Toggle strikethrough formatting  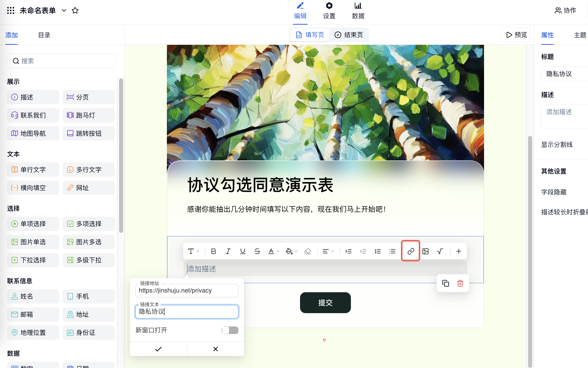tap(257, 251)
